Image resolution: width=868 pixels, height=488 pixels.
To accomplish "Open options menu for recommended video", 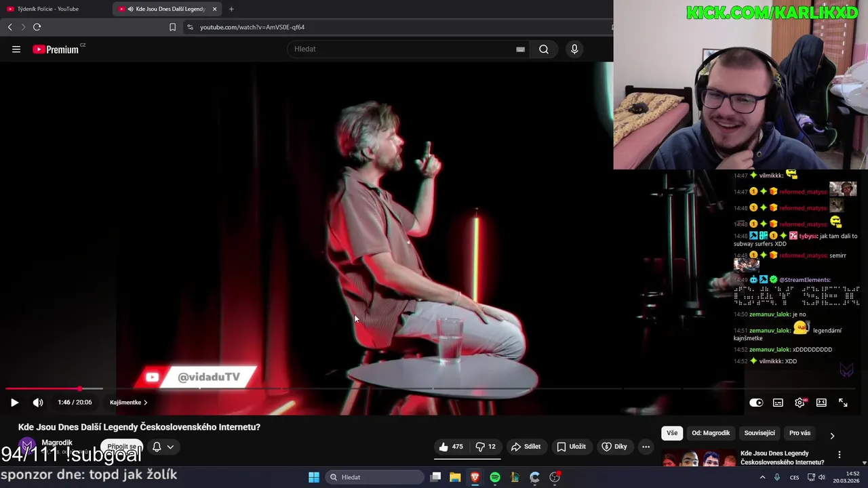I will click(840, 455).
